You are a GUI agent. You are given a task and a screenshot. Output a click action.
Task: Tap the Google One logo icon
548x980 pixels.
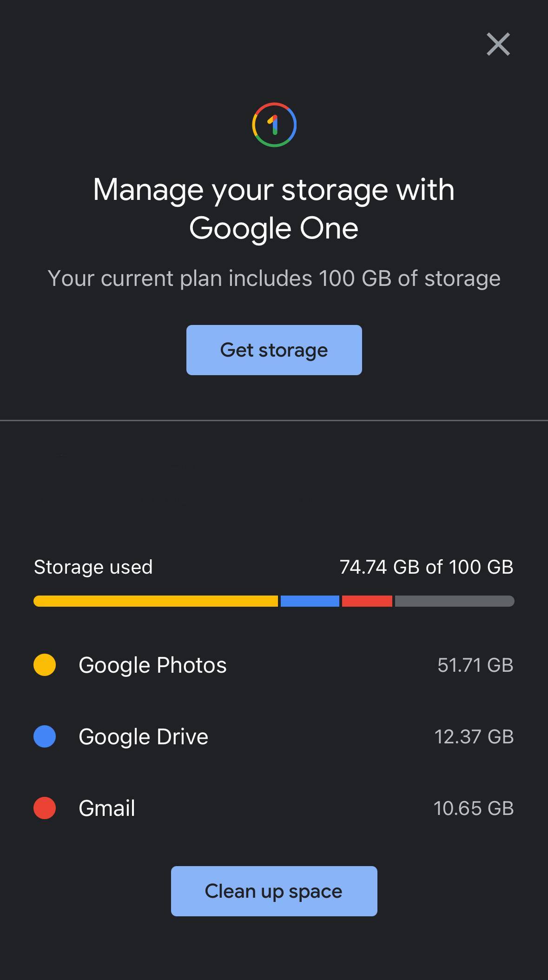274,125
